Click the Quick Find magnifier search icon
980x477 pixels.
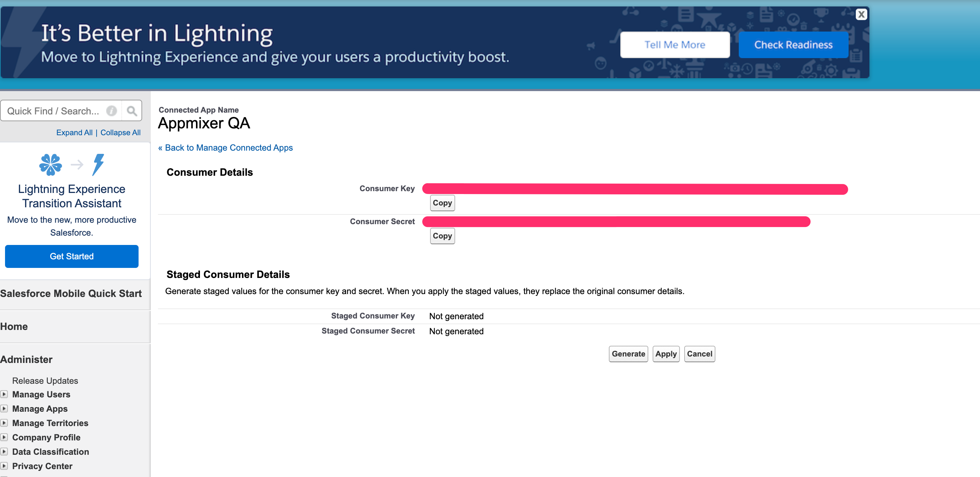point(132,110)
